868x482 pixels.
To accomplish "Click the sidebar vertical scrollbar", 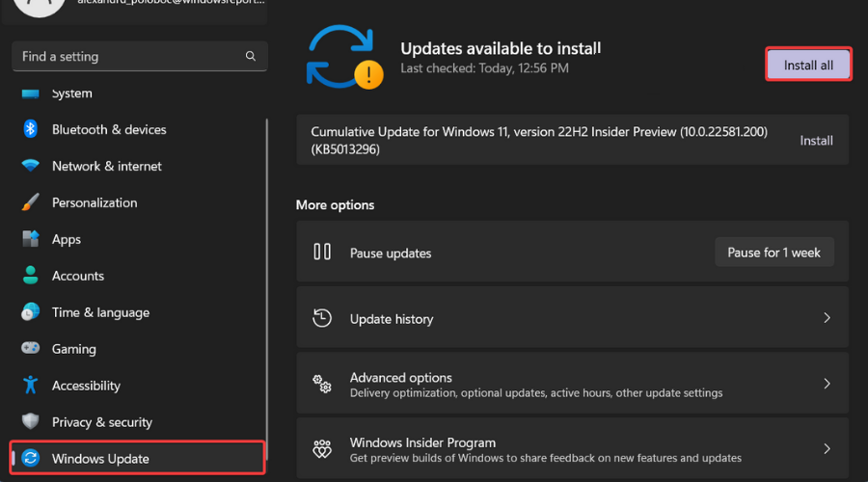I will (267, 289).
